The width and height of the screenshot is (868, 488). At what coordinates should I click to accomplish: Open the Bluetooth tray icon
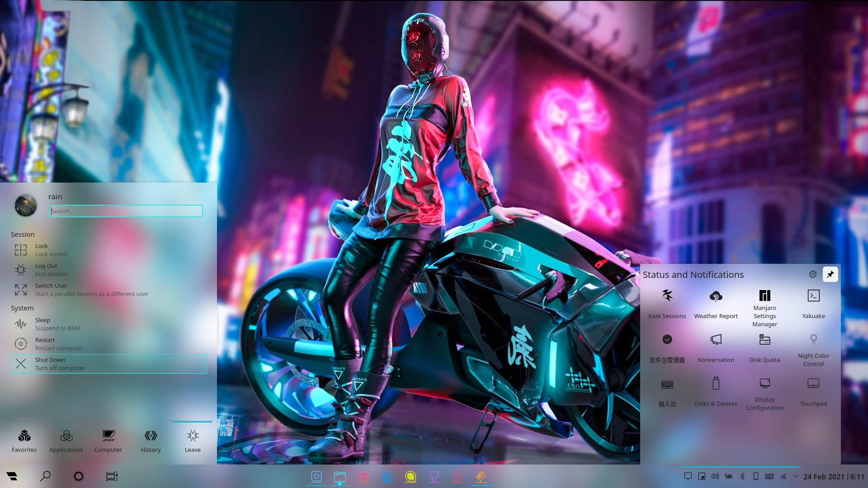pyautogui.click(x=742, y=476)
